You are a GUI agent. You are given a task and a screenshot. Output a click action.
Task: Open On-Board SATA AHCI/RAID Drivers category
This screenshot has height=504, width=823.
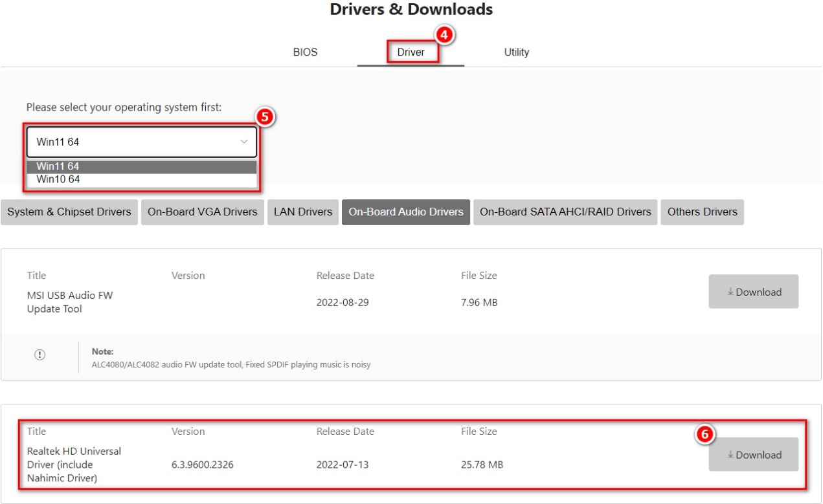tap(565, 212)
